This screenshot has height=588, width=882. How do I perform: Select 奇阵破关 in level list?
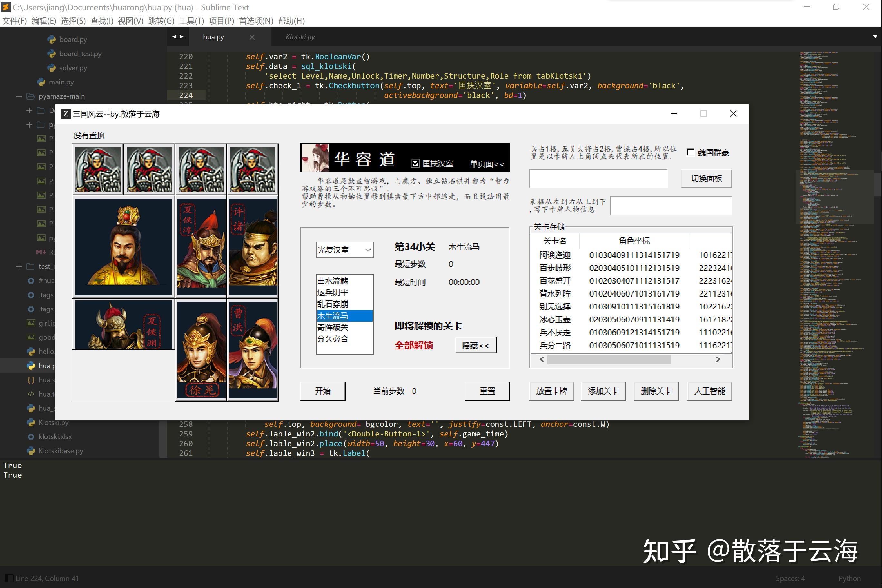[345, 328]
